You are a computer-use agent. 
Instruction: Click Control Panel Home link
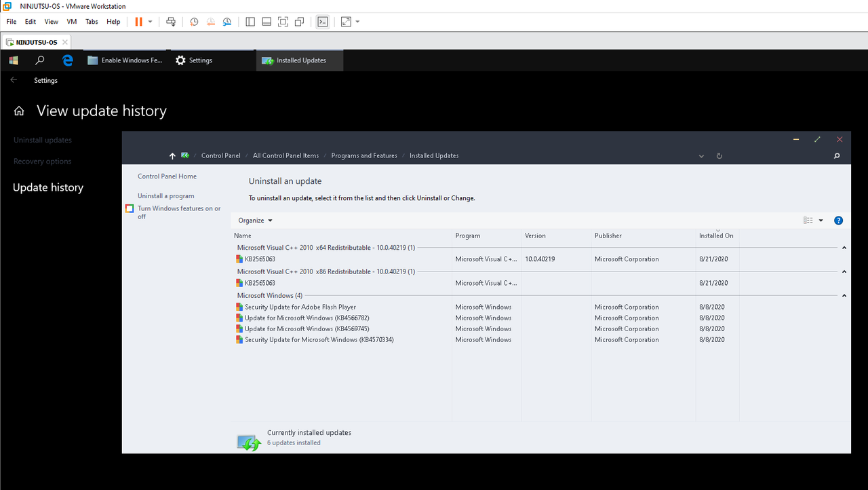(x=167, y=176)
